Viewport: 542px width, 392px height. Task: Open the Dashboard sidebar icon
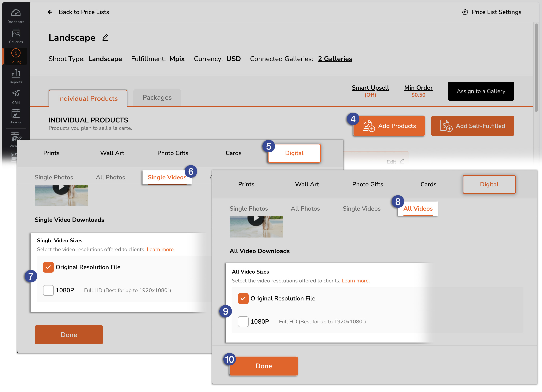pyautogui.click(x=16, y=13)
